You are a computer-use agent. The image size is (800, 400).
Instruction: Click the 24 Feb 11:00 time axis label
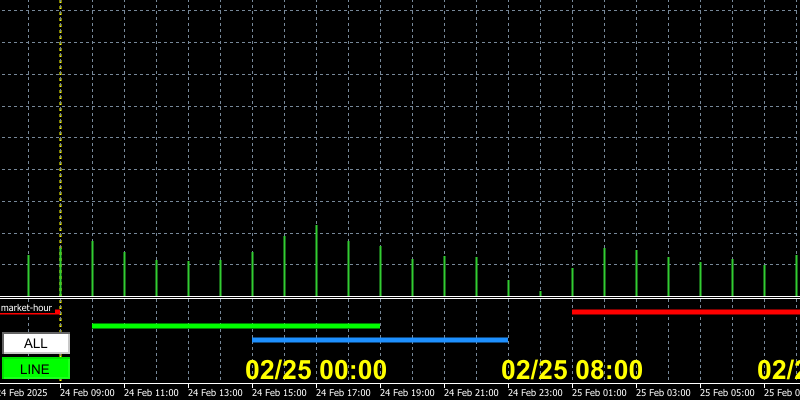(x=151, y=393)
